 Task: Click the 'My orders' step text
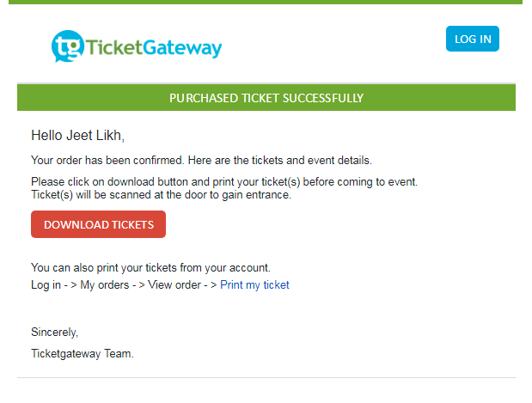pyautogui.click(x=105, y=285)
